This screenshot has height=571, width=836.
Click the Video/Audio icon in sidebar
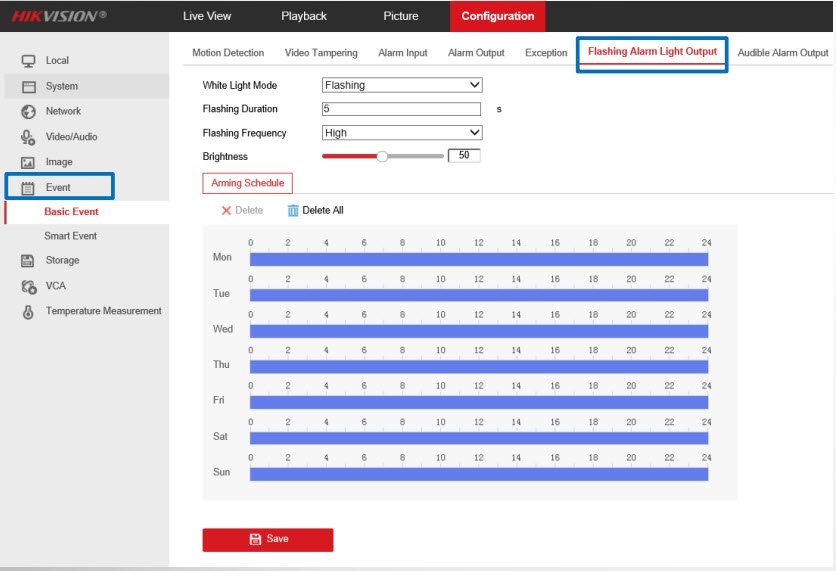coord(28,137)
